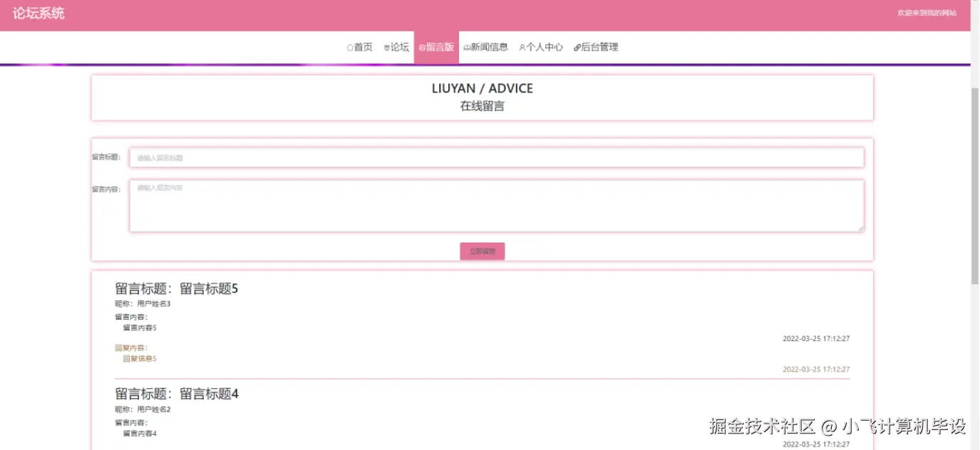This screenshot has width=980, height=450.
Task: Select the 留言版 menu tab
Action: pyautogui.click(x=436, y=47)
